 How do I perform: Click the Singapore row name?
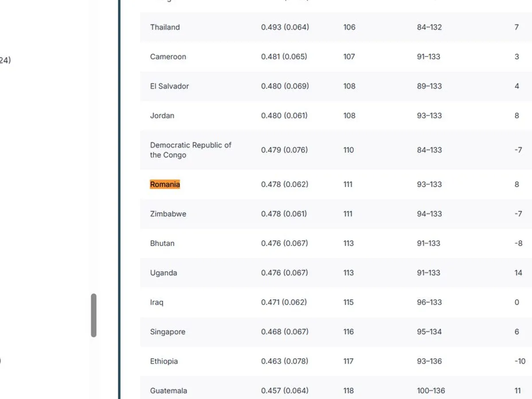168,332
